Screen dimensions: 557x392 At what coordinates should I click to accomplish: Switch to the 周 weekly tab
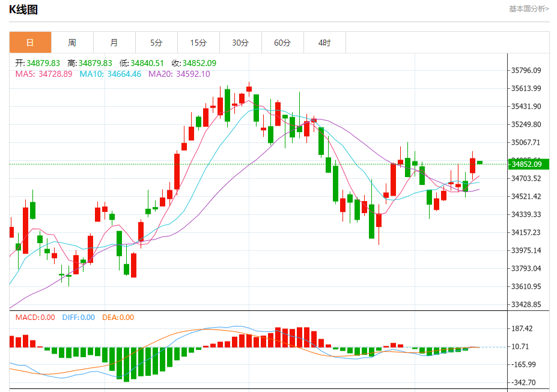[72, 43]
